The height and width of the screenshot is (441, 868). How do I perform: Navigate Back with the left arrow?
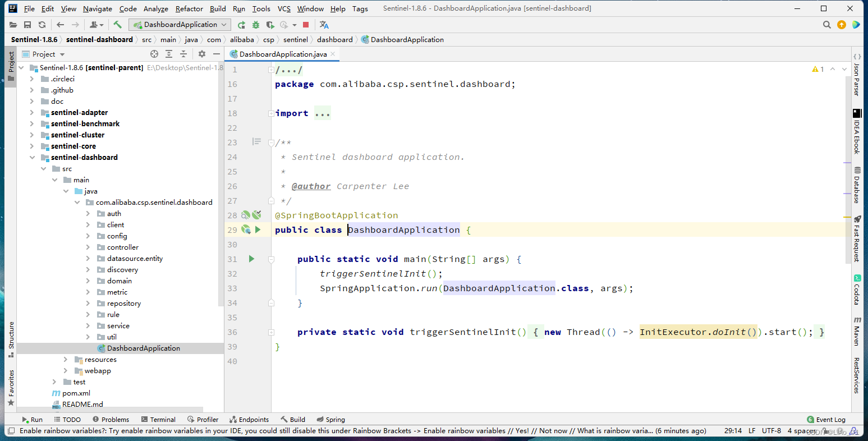coord(61,25)
